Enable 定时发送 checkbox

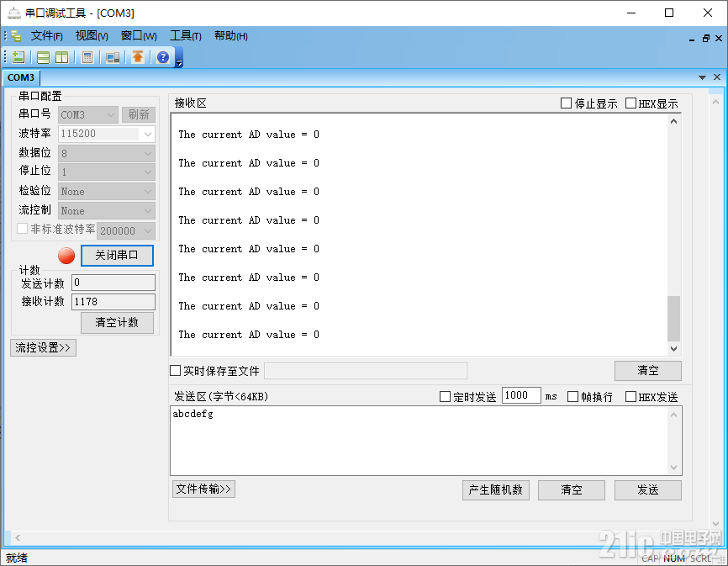click(445, 396)
